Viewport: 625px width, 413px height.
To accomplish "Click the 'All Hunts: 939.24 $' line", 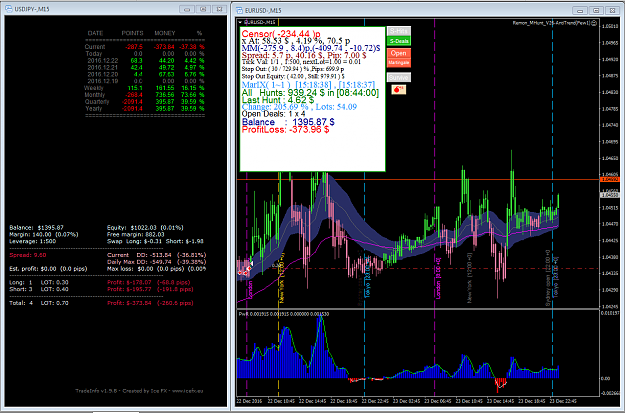I will click(x=310, y=92).
